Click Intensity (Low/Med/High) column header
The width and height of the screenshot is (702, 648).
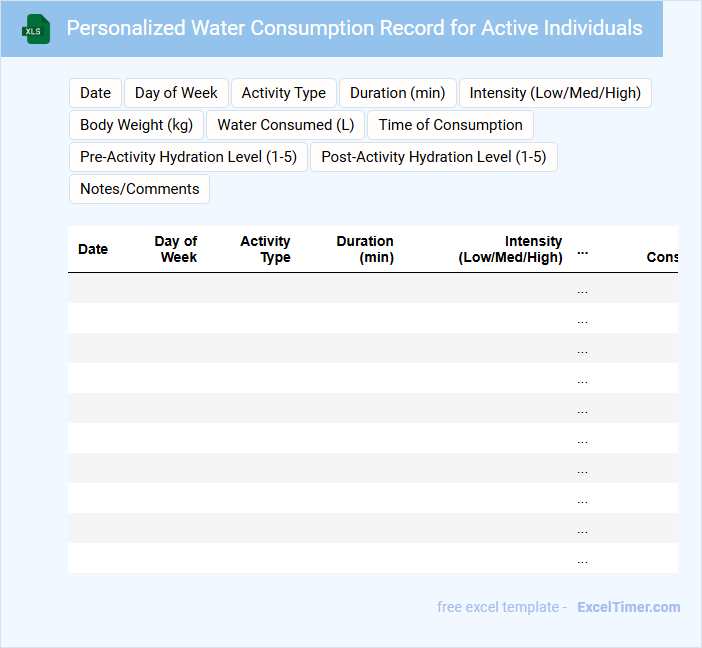pyautogui.click(x=510, y=249)
